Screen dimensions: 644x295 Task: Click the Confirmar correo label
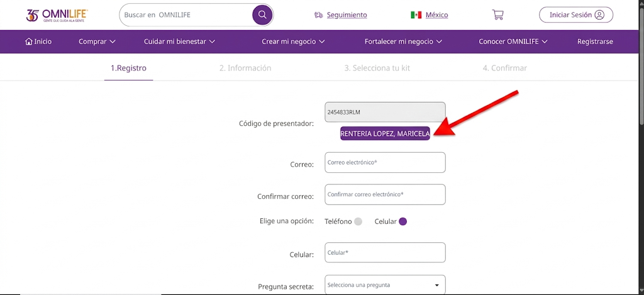click(x=286, y=196)
